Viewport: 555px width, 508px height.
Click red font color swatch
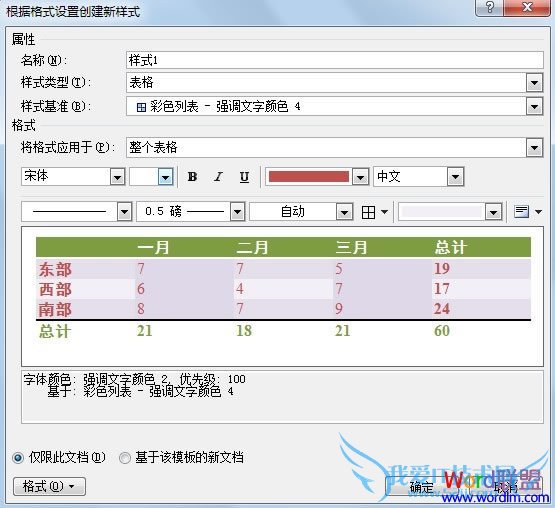(x=309, y=177)
